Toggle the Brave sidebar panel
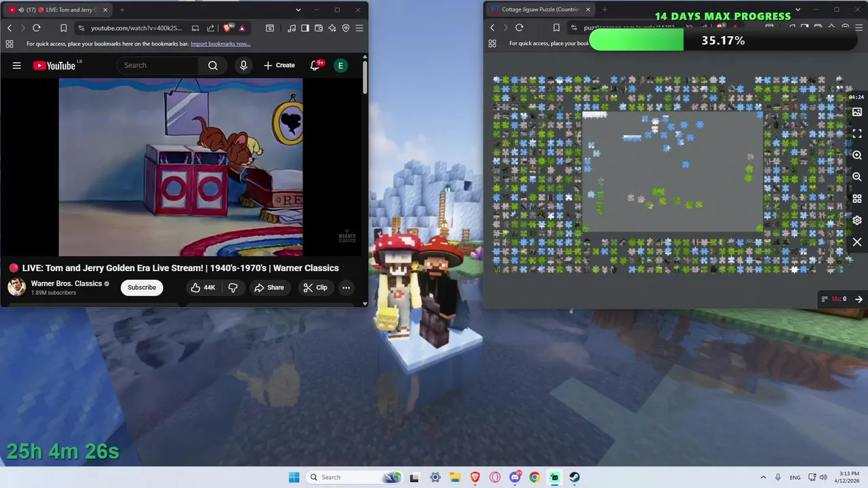Viewport: 868px width, 488px height. [x=305, y=28]
